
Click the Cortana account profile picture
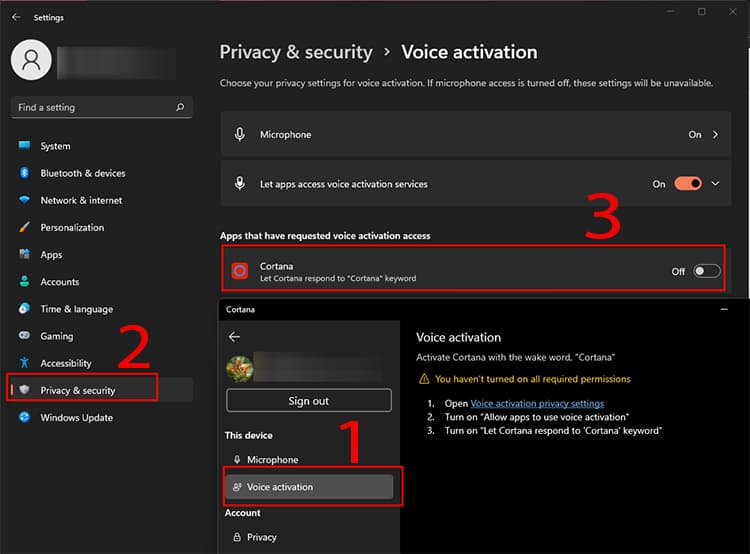click(240, 368)
